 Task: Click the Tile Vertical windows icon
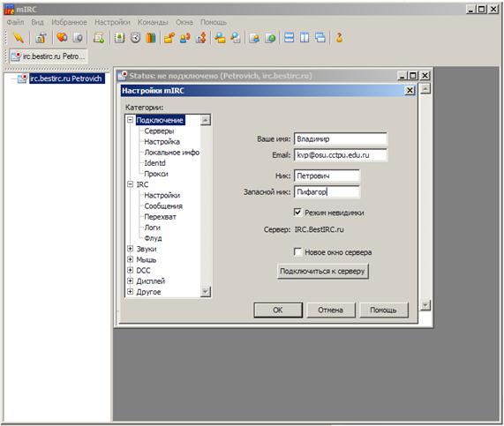tap(305, 38)
